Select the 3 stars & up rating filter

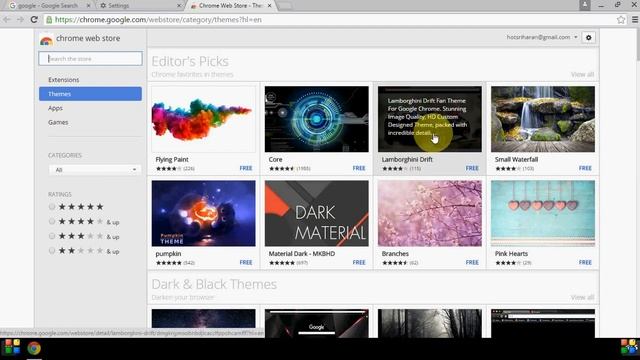pyautogui.click(x=52, y=236)
